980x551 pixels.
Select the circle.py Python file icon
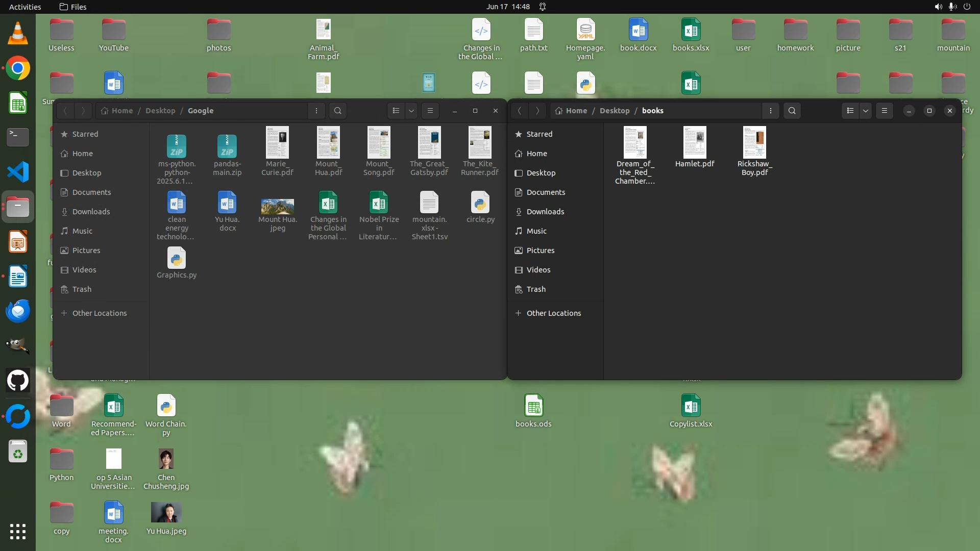pyautogui.click(x=480, y=203)
